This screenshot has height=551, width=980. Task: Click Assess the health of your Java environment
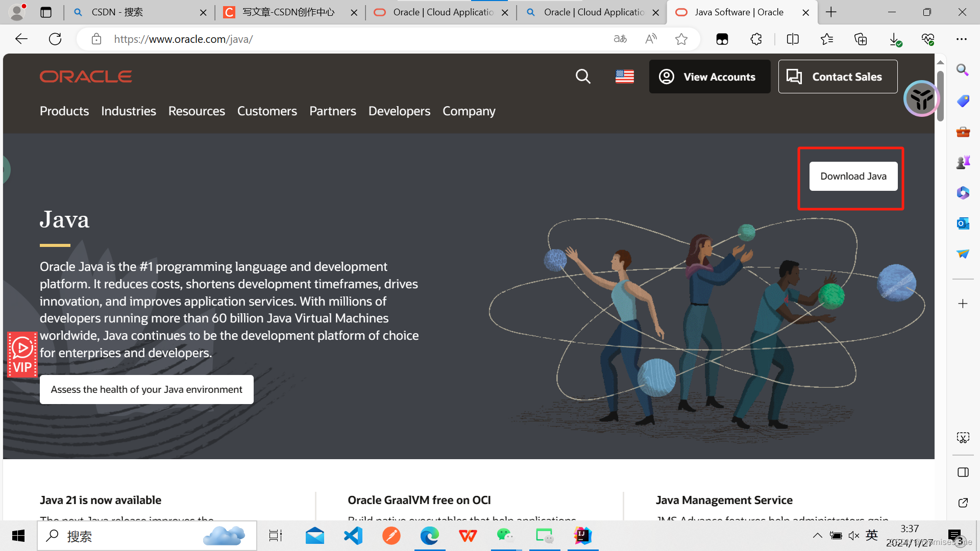point(146,390)
